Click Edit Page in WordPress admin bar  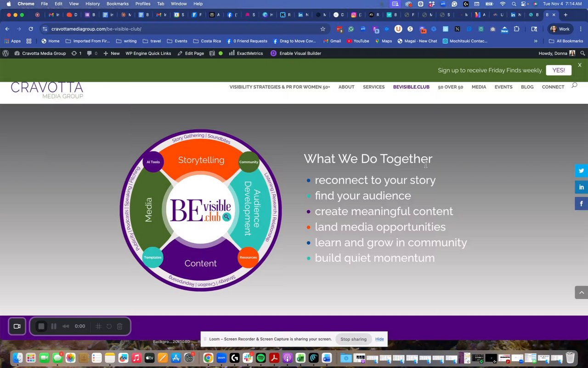[x=191, y=53]
